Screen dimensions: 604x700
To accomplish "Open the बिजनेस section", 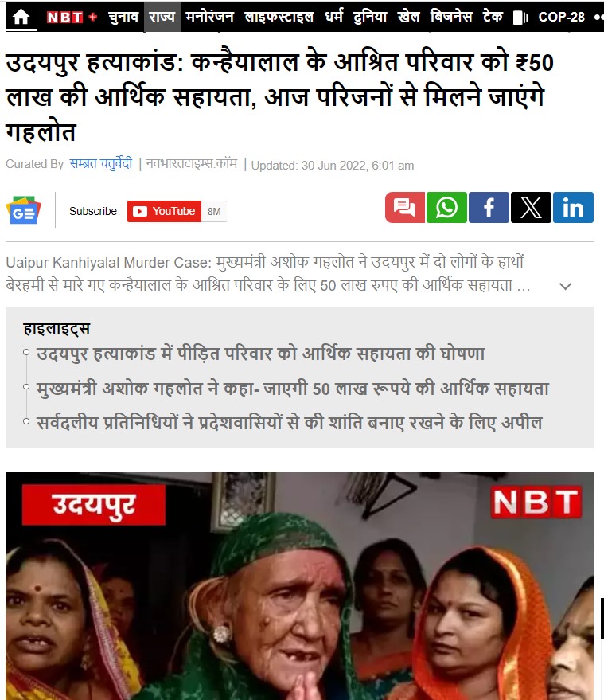I will [x=451, y=17].
